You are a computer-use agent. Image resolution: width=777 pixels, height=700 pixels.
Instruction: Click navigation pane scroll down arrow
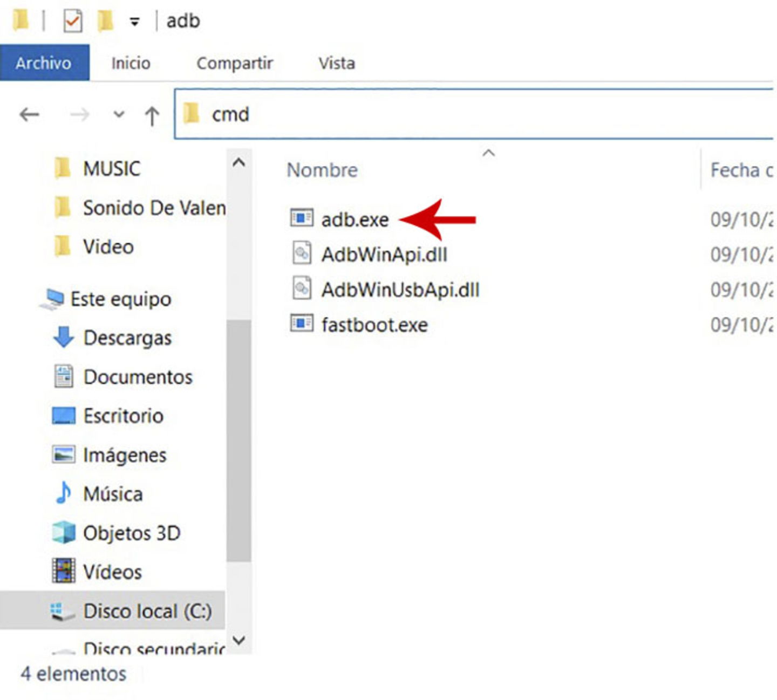click(239, 640)
